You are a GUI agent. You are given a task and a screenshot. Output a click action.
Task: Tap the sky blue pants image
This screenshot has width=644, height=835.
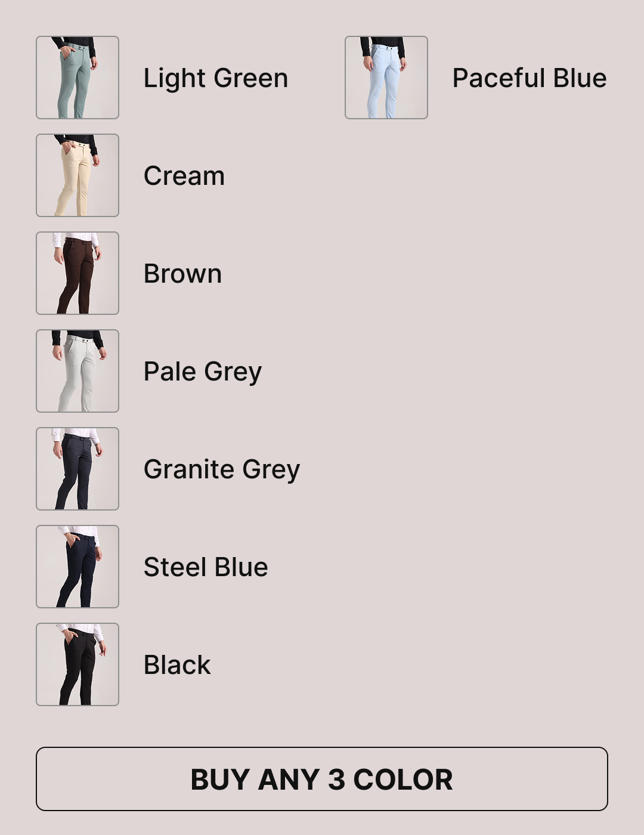click(x=386, y=78)
